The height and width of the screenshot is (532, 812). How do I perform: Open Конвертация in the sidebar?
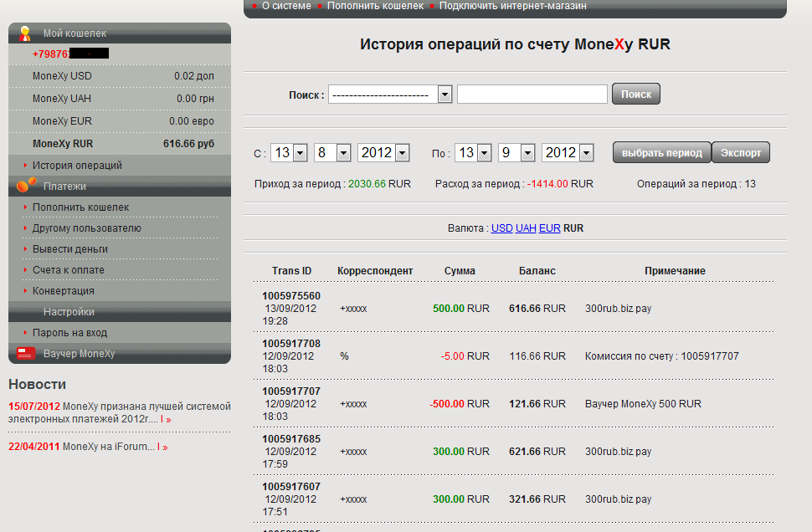63,291
